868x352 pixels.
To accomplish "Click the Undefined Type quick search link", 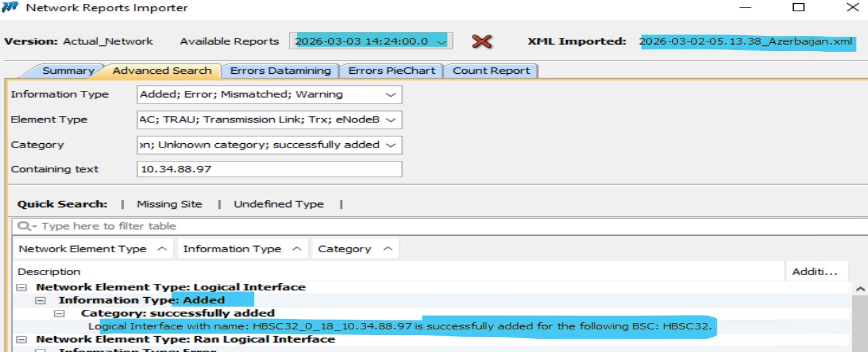I will pyautogui.click(x=278, y=204).
